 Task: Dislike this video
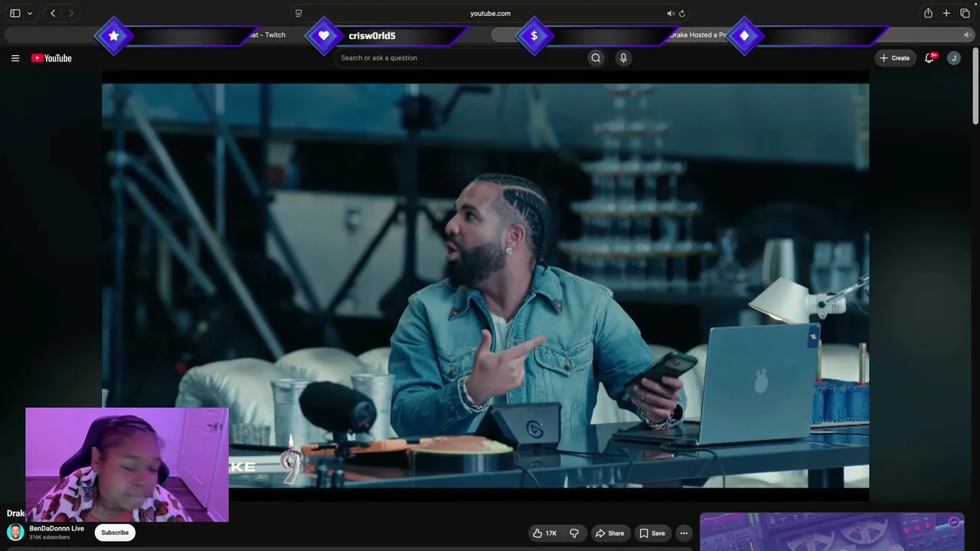point(574,533)
